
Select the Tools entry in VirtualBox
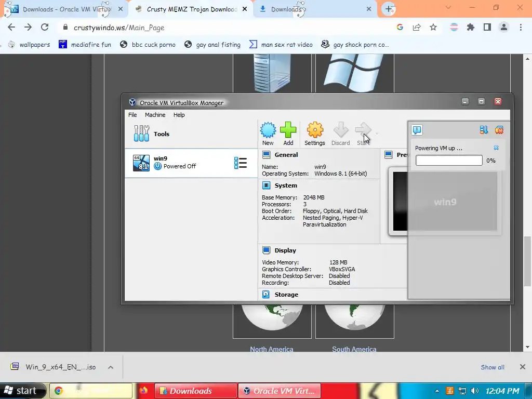191,134
